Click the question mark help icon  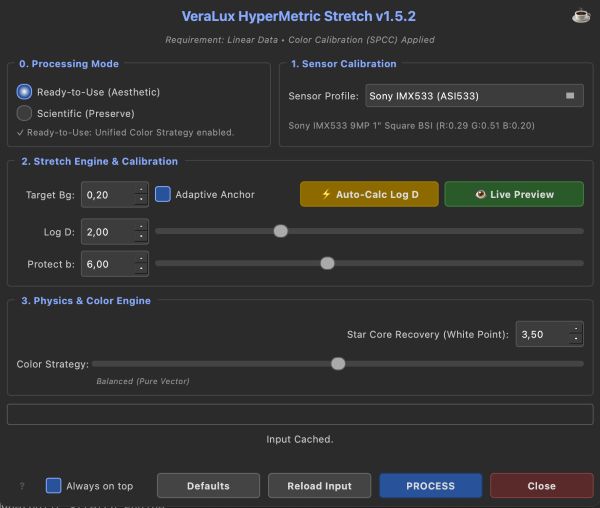tap(22, 486)
